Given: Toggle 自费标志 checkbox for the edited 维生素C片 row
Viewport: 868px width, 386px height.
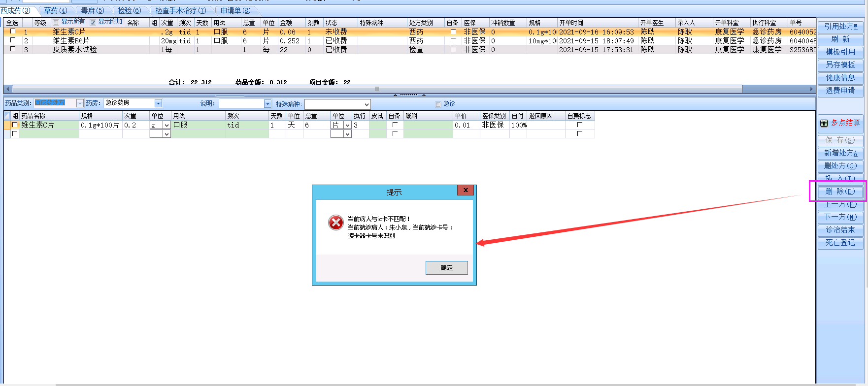Looking at the screenshot, I should click(579, 125).
